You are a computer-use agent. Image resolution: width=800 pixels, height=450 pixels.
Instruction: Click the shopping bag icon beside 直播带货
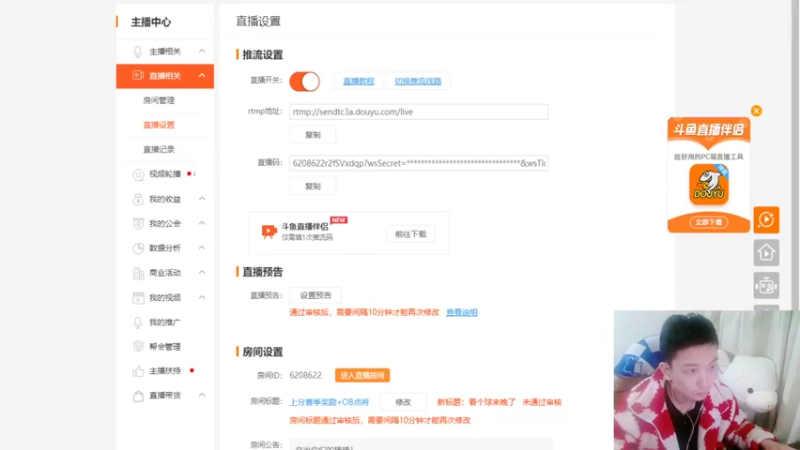point(138,395)
